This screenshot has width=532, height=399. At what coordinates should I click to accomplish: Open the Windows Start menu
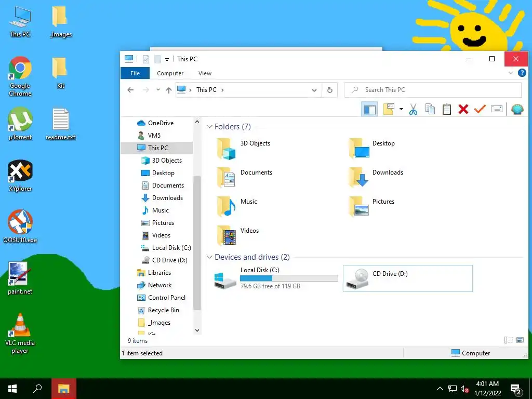click(x=12, y=389)
